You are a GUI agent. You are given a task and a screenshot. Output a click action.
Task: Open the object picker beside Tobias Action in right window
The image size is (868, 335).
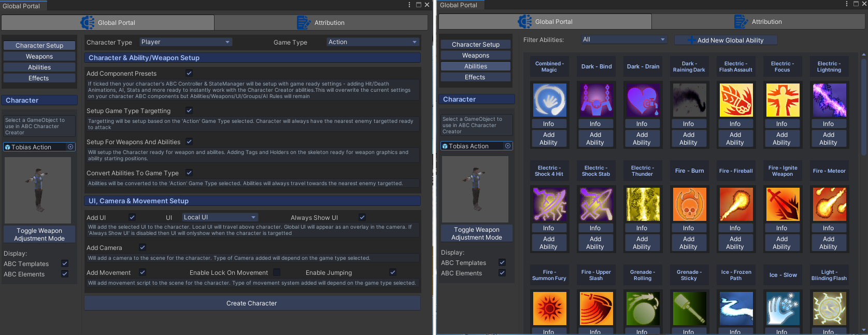pyautogui.click(x=508, y=146)
